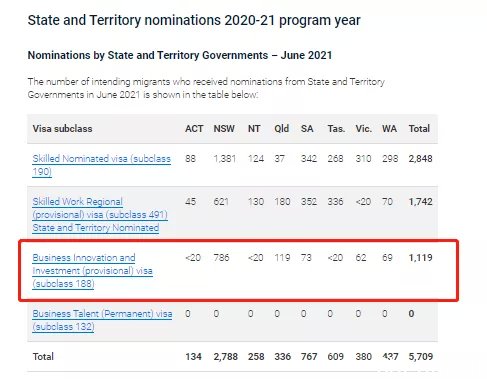Image resolution: width=487 pixels, height=379 pixels.
Task: Click the Qld column header
Action: (x=282, y=129)
